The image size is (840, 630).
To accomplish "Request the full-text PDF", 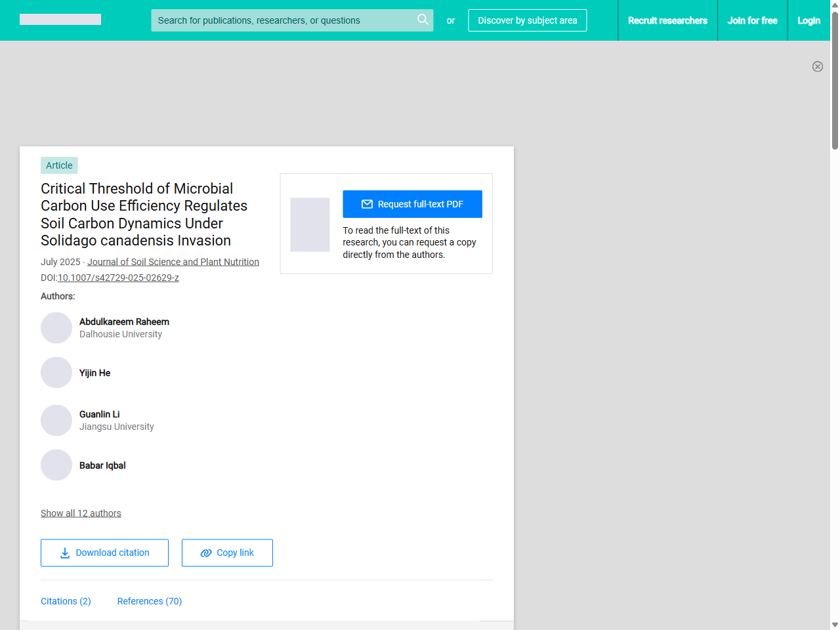I will pyautogui.click(x=412, y=204).
